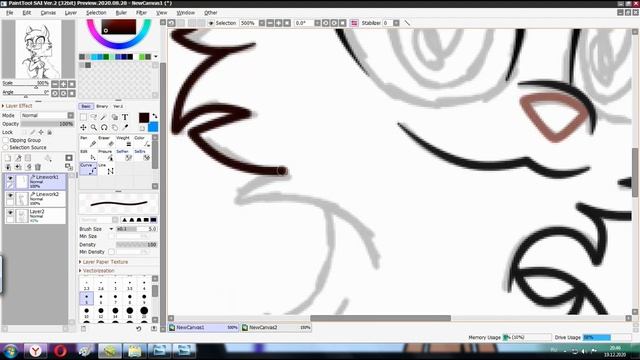Open the Brush Size unit dropdown
The height and width of the screenshot is (360, 640).
click(x=111, y=229)
